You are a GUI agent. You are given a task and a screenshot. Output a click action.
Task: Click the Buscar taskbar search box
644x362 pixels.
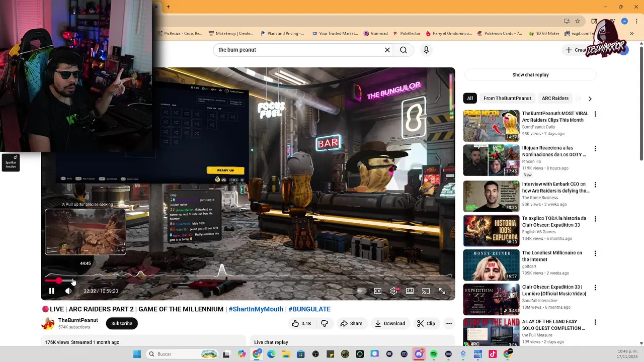[182, 354]
